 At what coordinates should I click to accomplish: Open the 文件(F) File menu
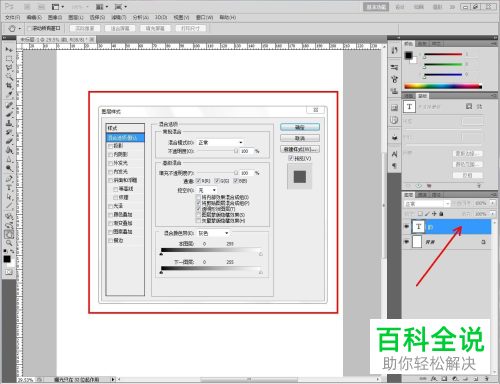[13, 17]
